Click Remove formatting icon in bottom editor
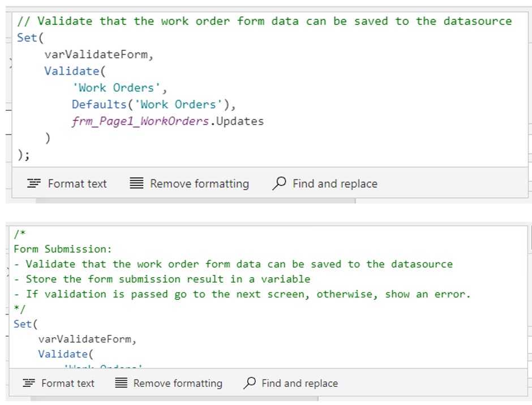Viewport: 532px width, 405px height. tap(121, 383)
